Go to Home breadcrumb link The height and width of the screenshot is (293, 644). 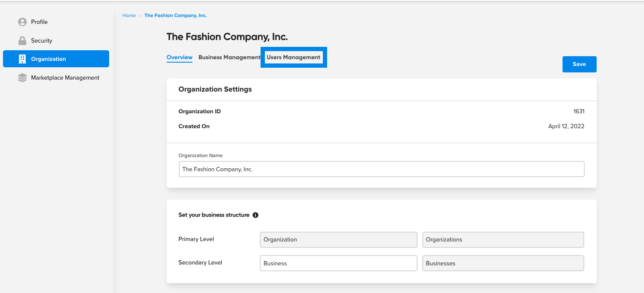[x=129, y=15]
